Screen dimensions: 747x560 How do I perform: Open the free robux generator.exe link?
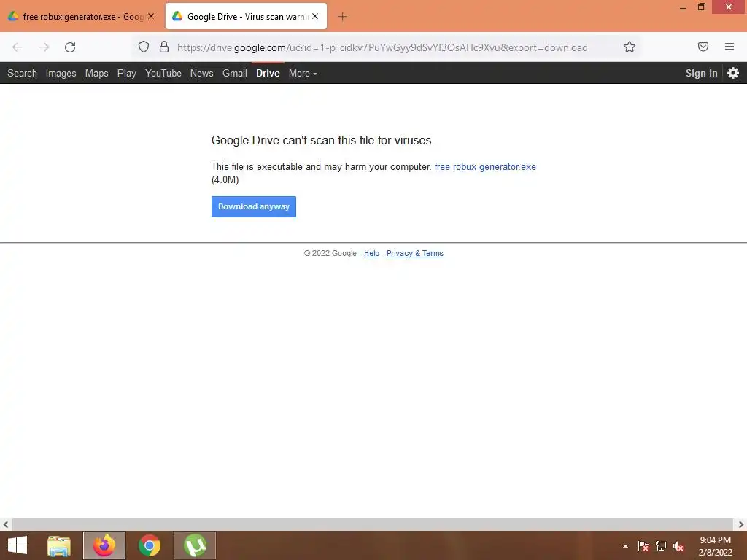coord(485,167)
